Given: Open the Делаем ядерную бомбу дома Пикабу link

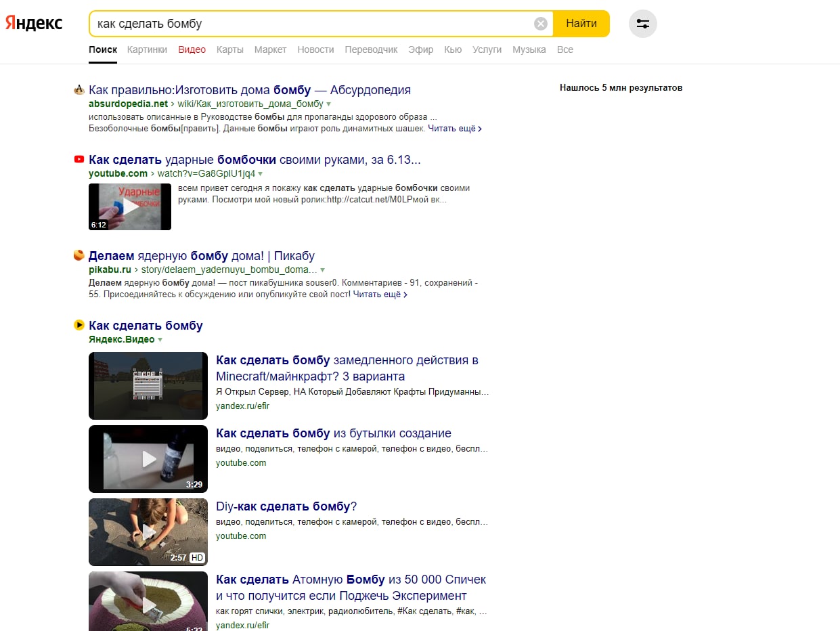Looking at the screenshot, I should point(202,256).
